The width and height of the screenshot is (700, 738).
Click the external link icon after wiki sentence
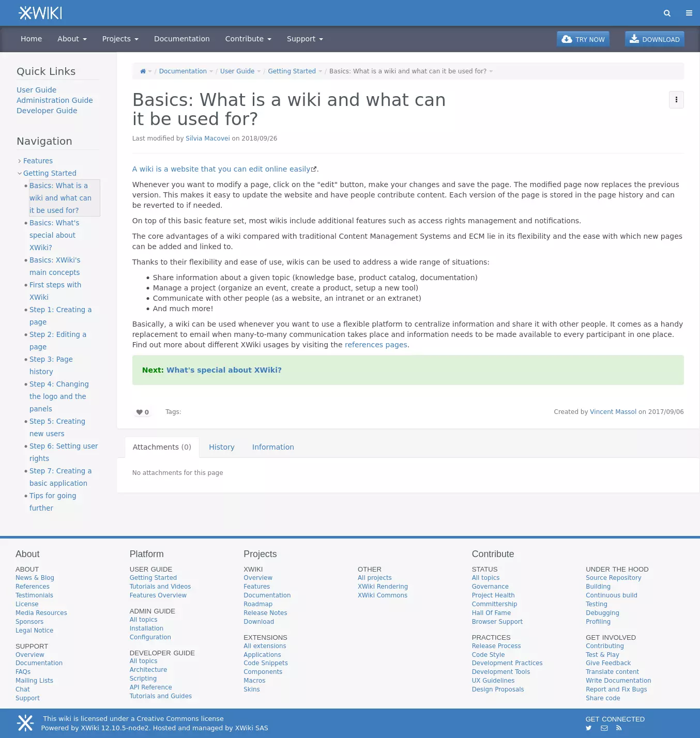click(x=313, y=169)
